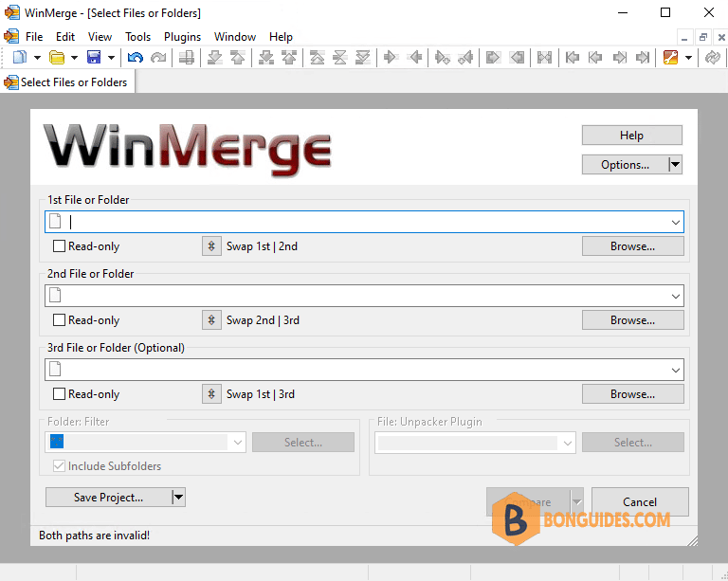The image size is (728, 581).
Task: Open the Plugins menu
Action: [182, 37]
